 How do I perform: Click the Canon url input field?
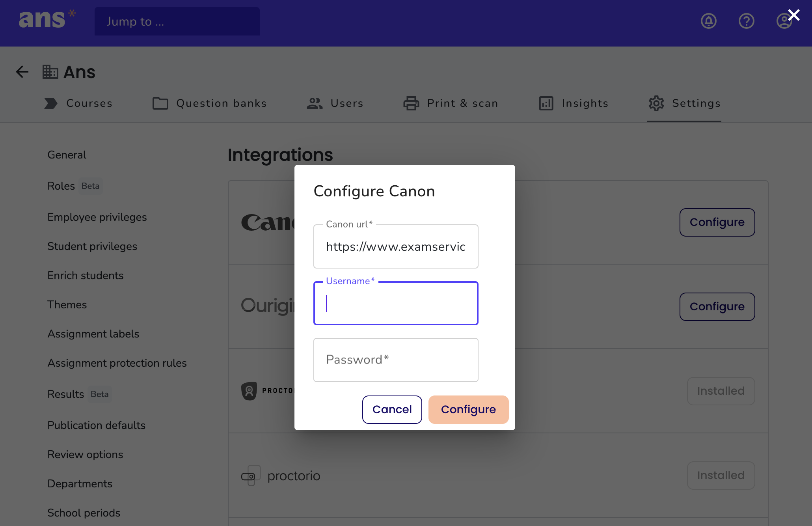[x=396, y=246]
